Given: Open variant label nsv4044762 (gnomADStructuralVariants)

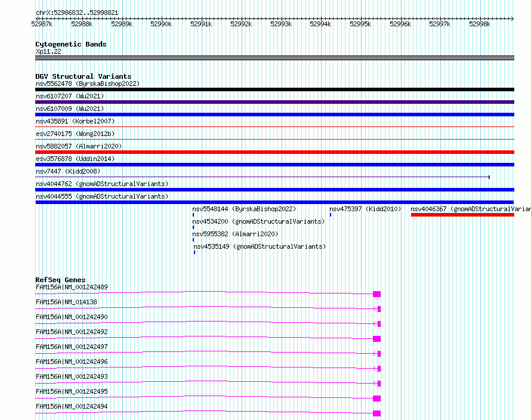Looking at the screenshot, I should 102,184.
